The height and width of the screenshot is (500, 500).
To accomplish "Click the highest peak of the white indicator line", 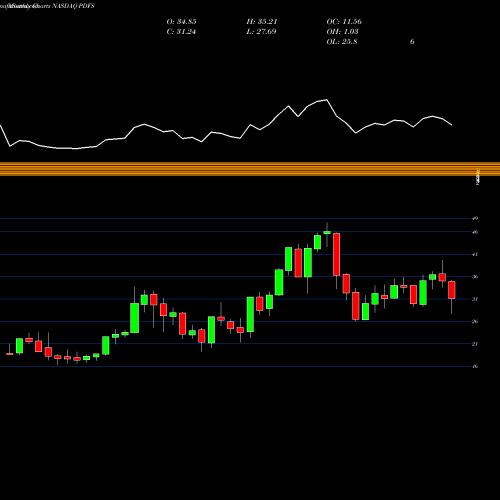I will click(326, 100).
